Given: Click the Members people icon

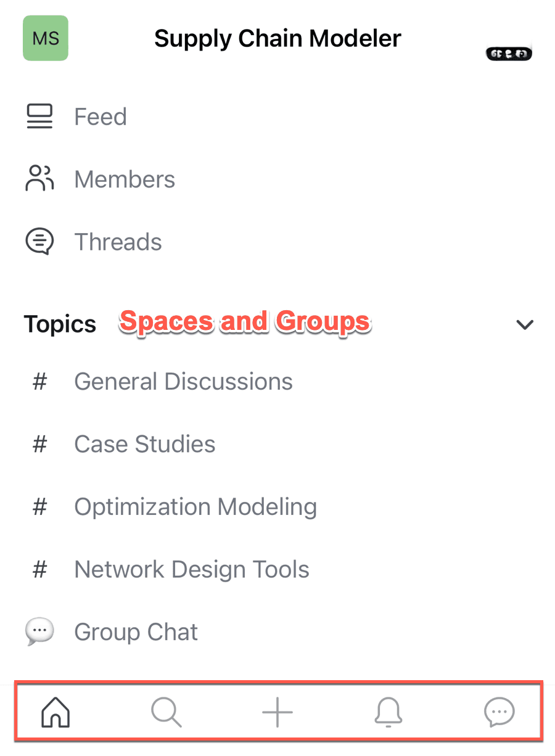Looking at the screenshot, I should [x=39, y=179].
